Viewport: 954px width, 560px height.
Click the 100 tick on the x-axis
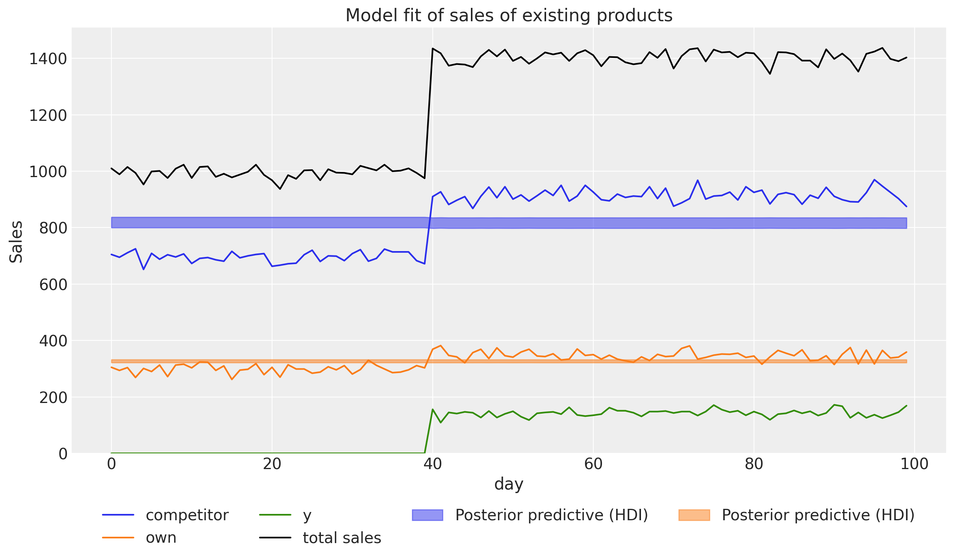914,464
